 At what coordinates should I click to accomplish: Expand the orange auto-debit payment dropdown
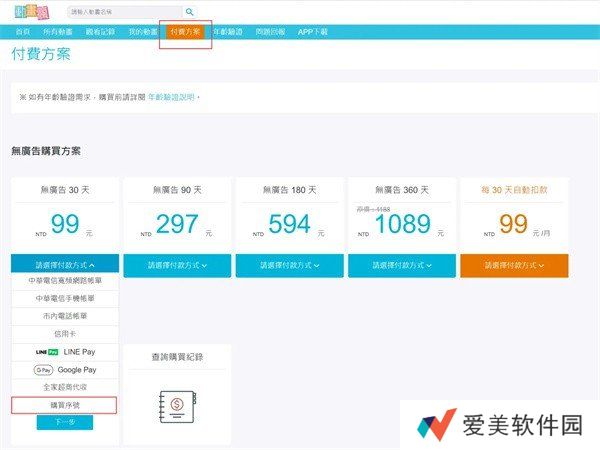click(514, 265)
